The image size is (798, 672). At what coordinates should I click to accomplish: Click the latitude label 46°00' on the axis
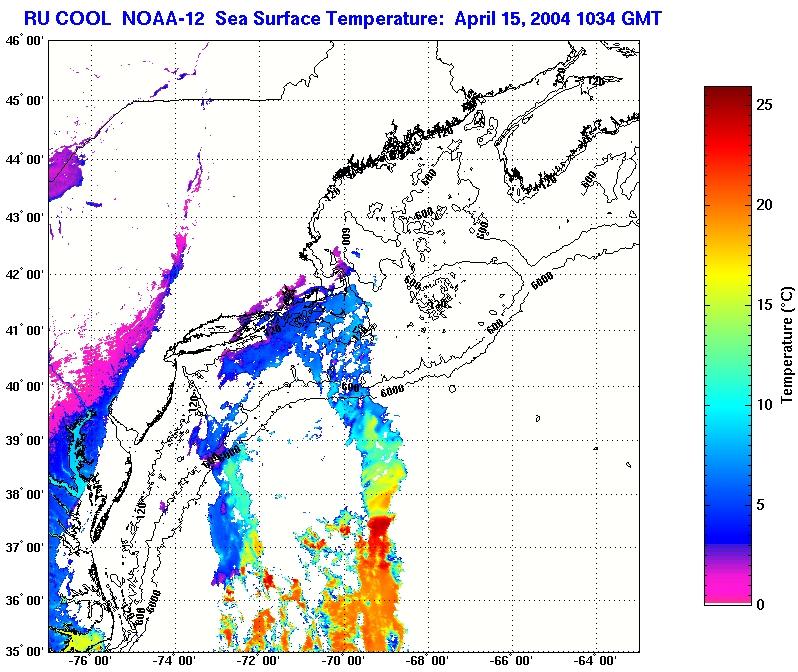click(24, 40)
